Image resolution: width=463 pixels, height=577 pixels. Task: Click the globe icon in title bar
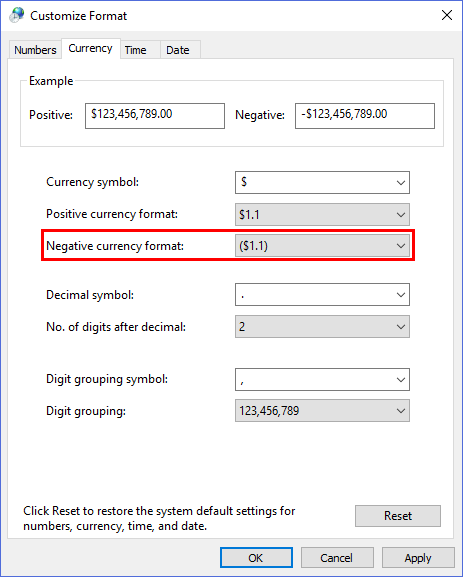pyautogui.click(x=17, y=15)
